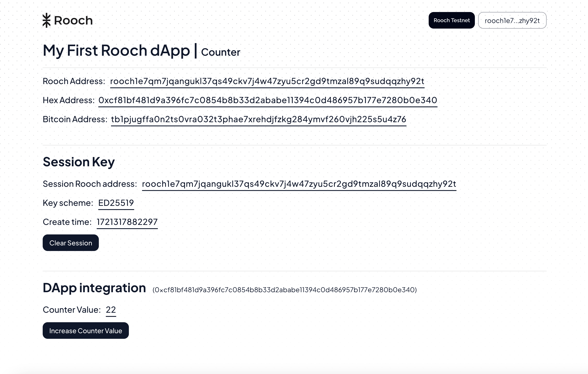Click the Create time timestamp 1721317882297
This screenshot has height=374, width=588.
(x=127, y=222)
